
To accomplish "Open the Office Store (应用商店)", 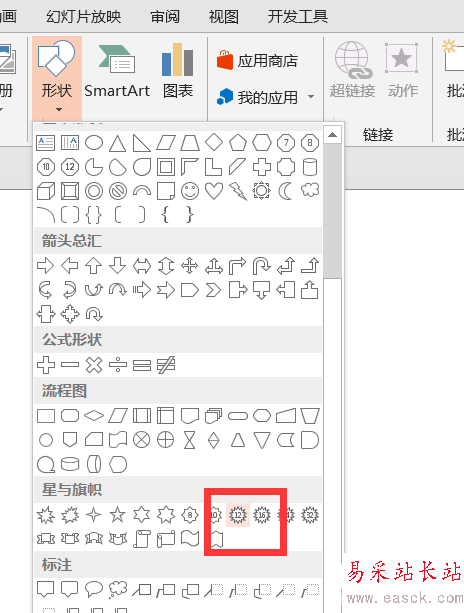I will 257,61.
